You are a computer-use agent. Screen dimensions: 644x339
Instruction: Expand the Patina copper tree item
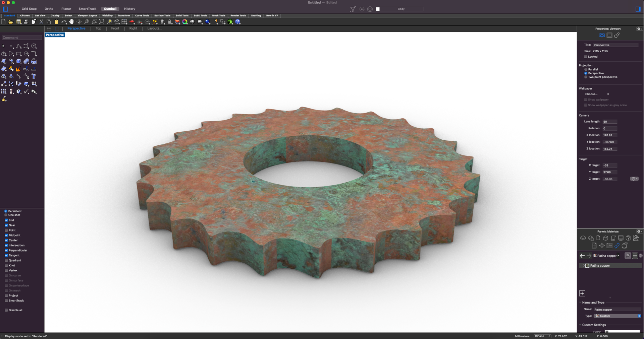pos(584,266)
